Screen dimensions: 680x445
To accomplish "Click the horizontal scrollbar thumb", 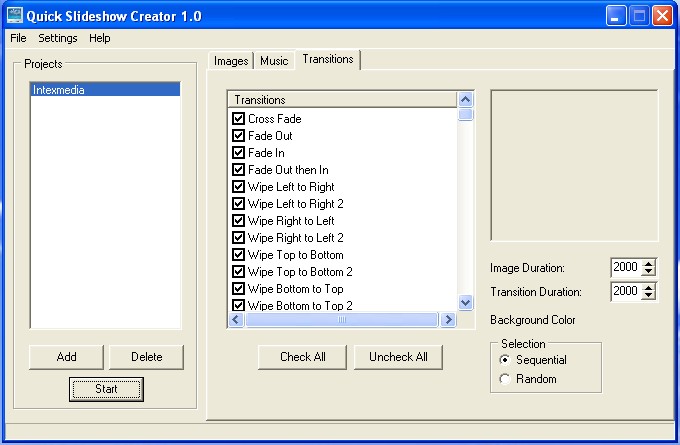I will click(x=342, y=320).
